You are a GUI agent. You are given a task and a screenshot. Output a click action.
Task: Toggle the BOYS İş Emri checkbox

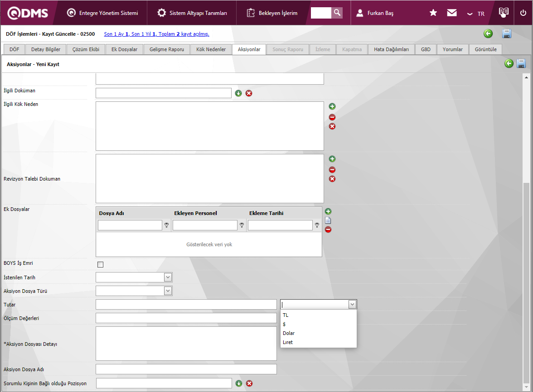click(x=100, y=264)
